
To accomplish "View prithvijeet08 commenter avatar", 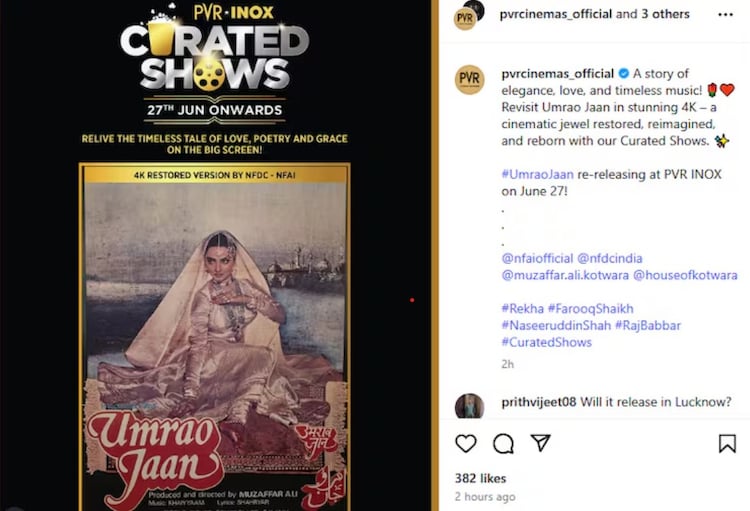I will 469,406.
